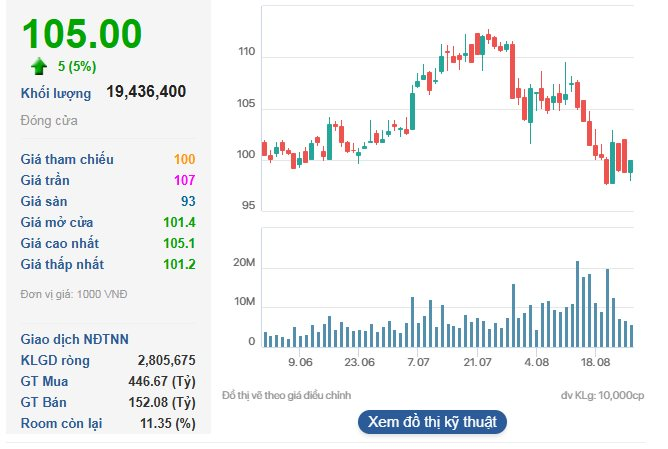The image size is (668, 449).
Task: Click the large 105.00 price
Action: pyautogui.click(x=82, y=33)
